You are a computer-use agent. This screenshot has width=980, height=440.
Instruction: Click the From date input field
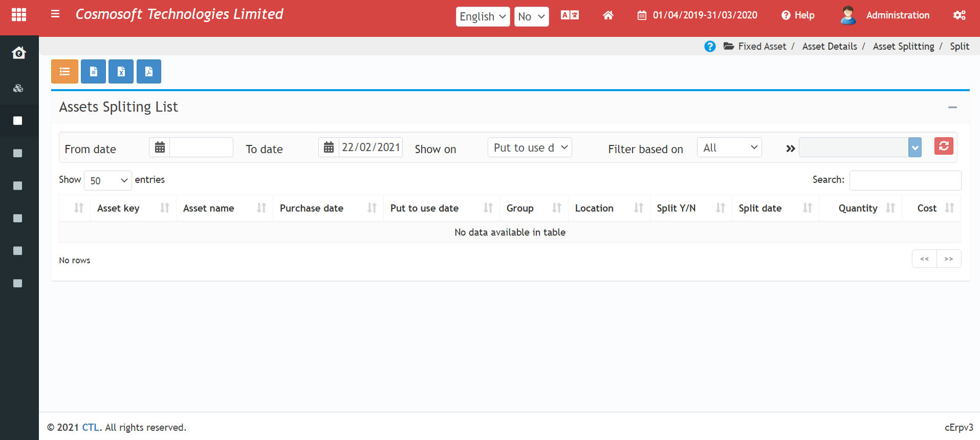[201, 148]
